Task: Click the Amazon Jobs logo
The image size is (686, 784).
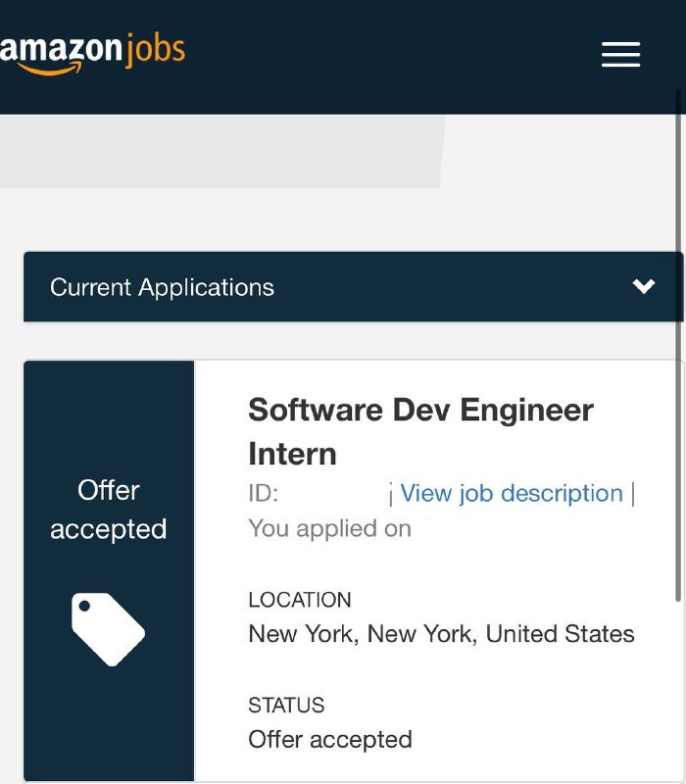Action: coord(92,54)
